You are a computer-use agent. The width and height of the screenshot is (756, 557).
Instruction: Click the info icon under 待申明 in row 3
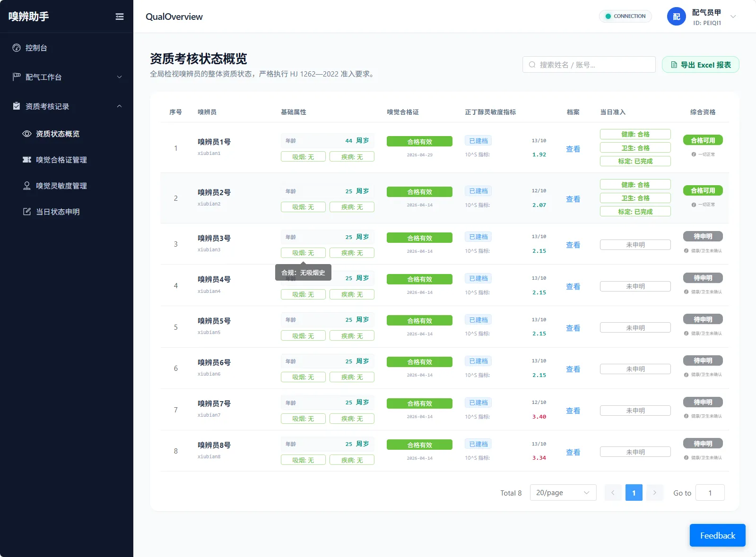(x=686, y=251)
